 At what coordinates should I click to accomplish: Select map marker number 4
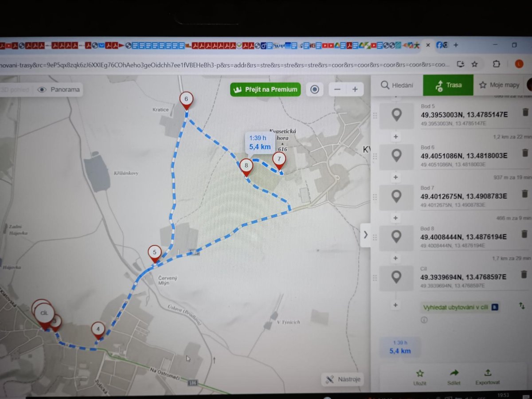click(98, 331)
